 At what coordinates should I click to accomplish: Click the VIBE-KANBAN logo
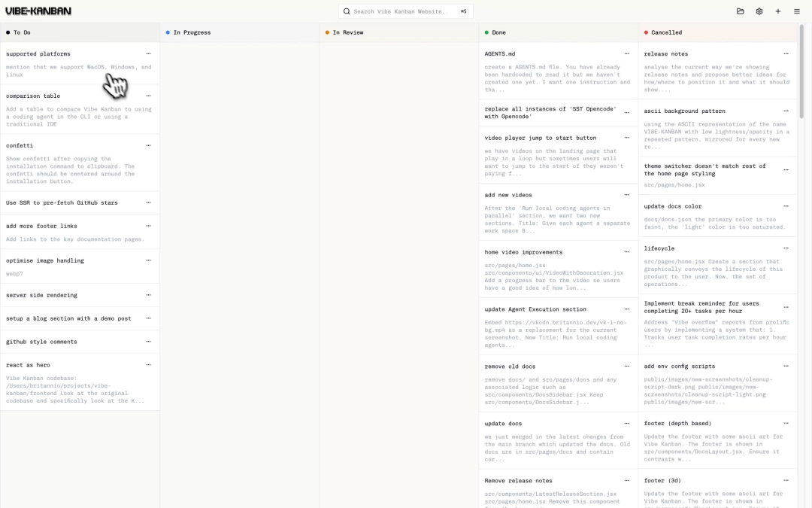[x=38, y=11]
